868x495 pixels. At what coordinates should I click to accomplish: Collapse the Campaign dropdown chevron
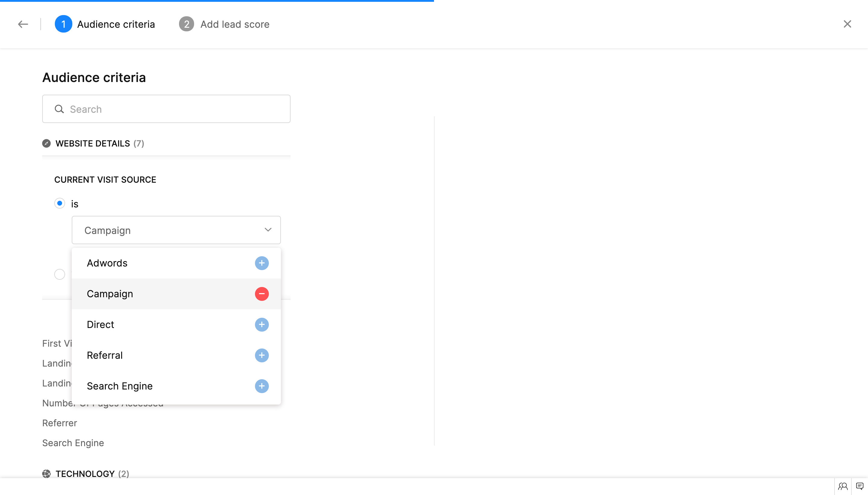pyautogui.click(x=268, y=230)
